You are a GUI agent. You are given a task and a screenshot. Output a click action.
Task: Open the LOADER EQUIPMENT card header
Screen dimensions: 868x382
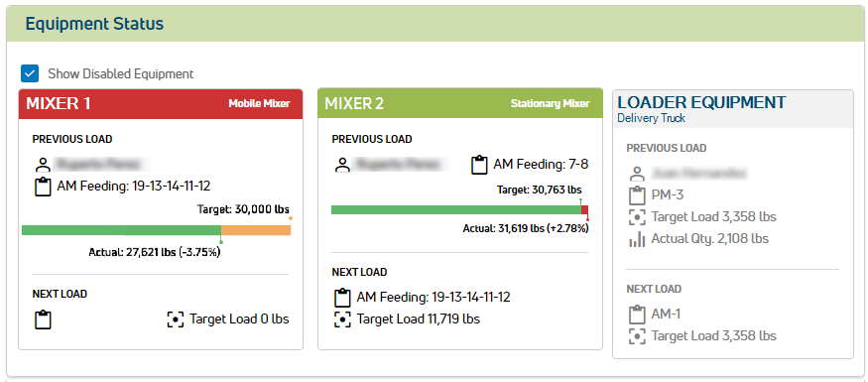733,109
